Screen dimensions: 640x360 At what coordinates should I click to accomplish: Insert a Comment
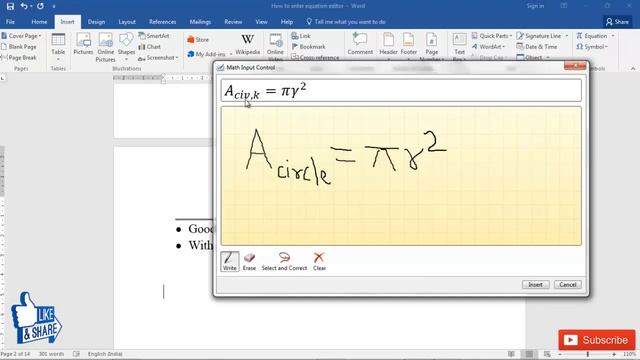click(360, 44)
